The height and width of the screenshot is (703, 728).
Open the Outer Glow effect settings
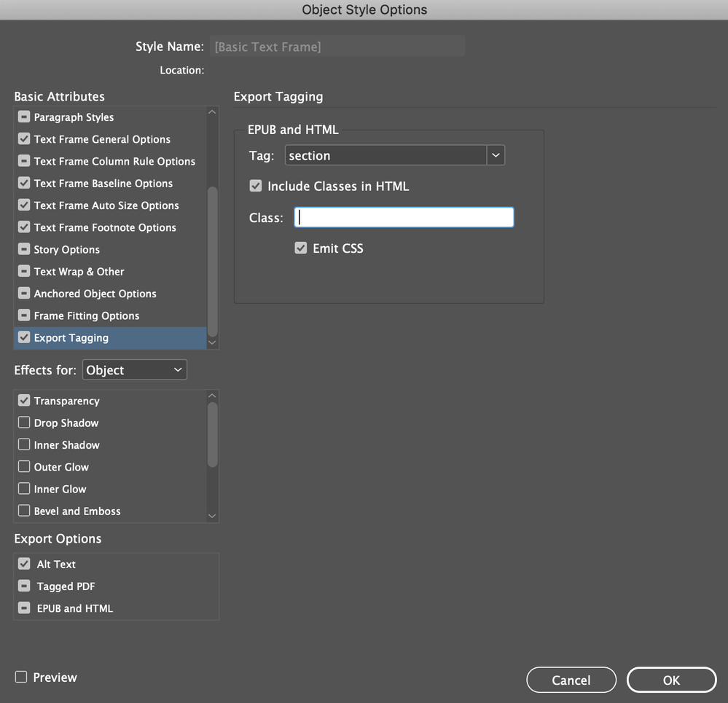click(x=61, y=467)
